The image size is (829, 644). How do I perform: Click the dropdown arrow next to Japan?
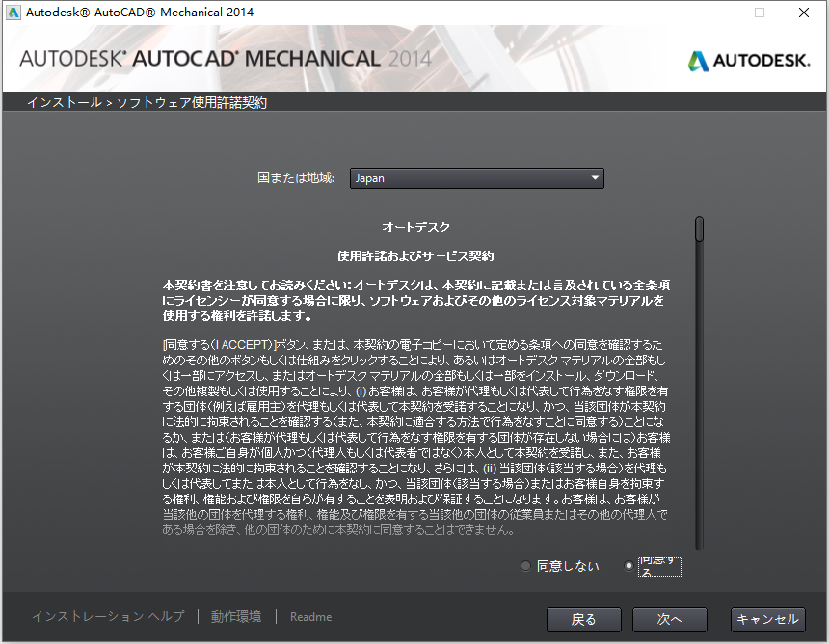coord(595,178)
